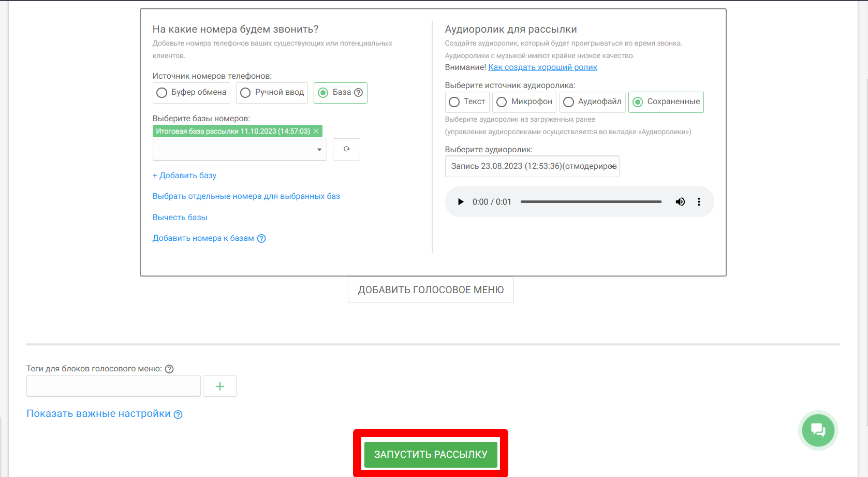Image resolution: width=868 pixels, height=477 pixels.
Task: Click the ЗАПУСТИТЬ РАССЫЛКУ button
Action: [x=431, y=454]
